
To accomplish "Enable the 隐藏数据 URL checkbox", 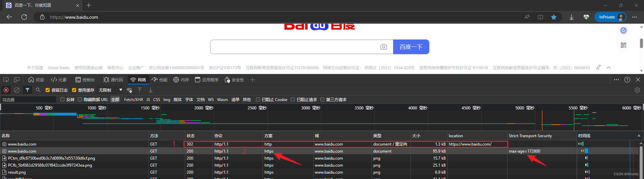I will click(x=80, y=99).
